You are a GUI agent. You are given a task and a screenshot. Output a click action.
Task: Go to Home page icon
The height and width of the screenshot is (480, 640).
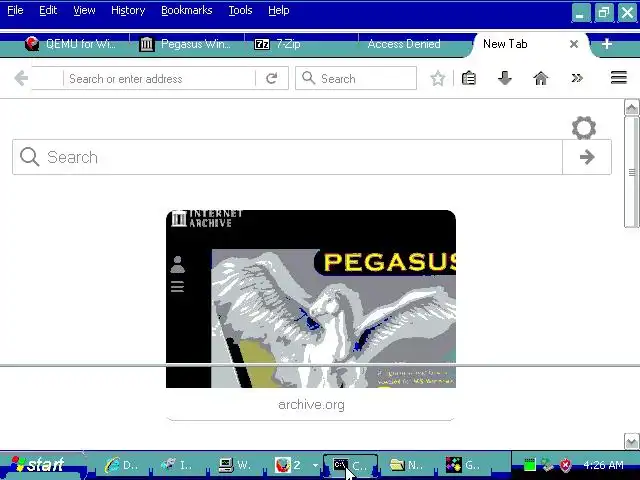click(541, 78)
